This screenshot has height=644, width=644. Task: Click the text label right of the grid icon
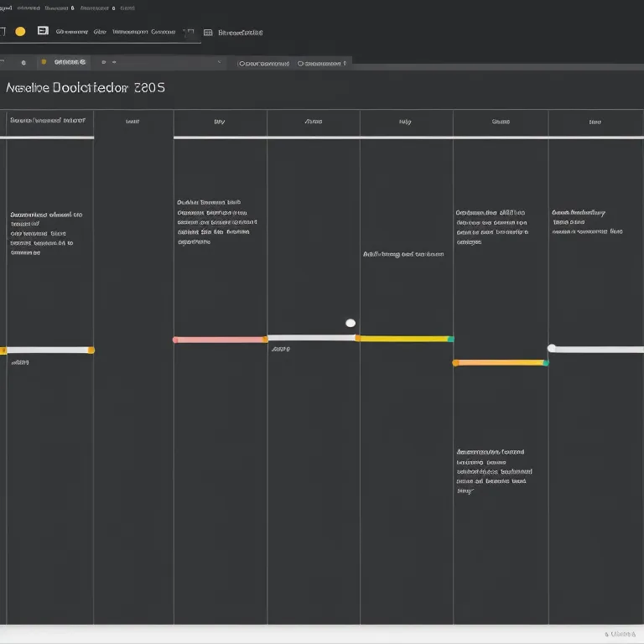[x=241, y=33]
